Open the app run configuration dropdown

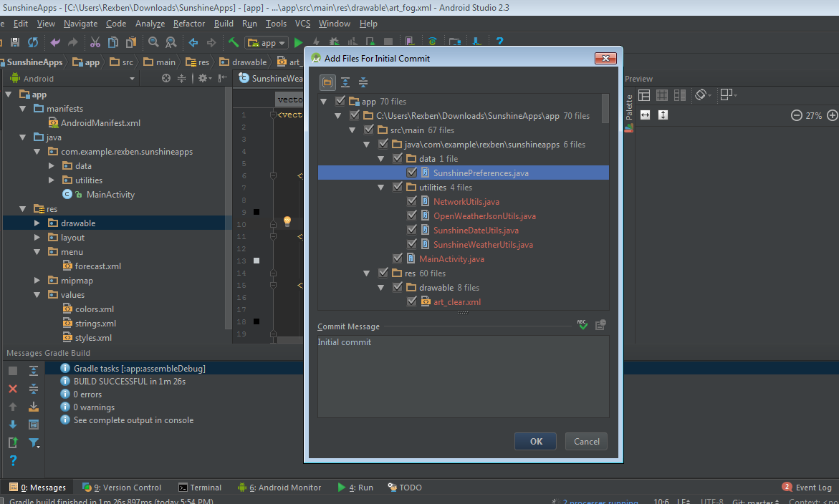[266, 42]
